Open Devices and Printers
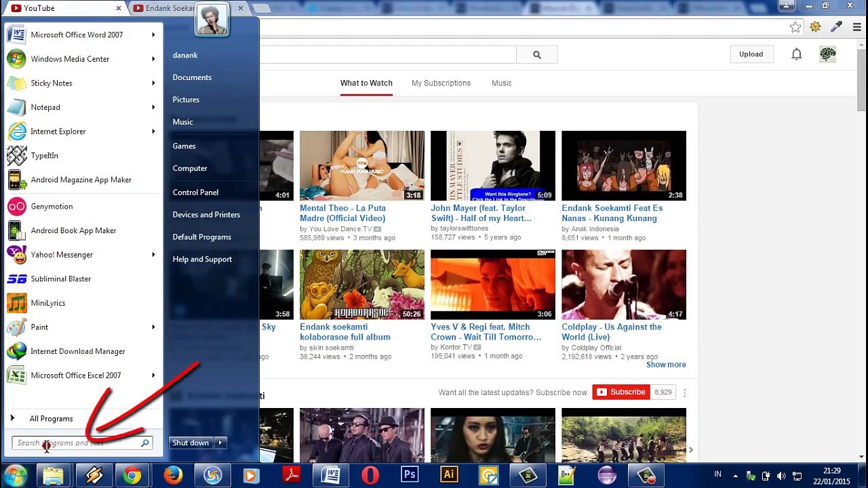This screenshot has height=488, width=868. coord(206,215)
